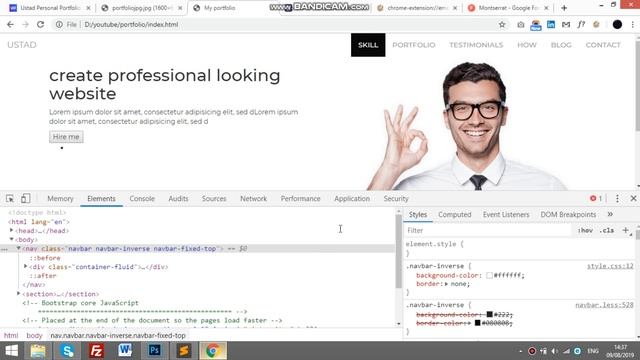Switch to the Sources tab
This screenshot has height=360, width=640.
click(x=214, y=198)
